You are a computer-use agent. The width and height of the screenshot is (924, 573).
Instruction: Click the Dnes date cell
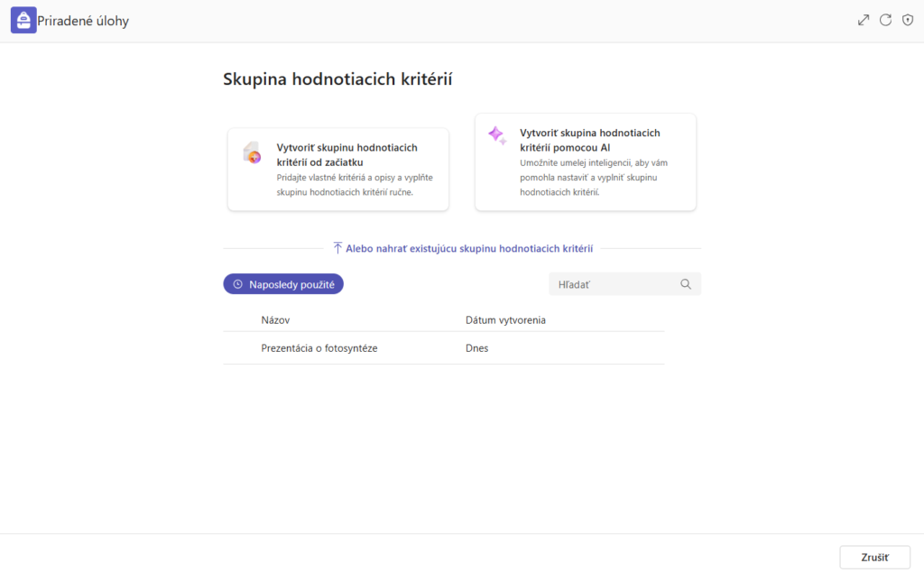tap(476, 347)
